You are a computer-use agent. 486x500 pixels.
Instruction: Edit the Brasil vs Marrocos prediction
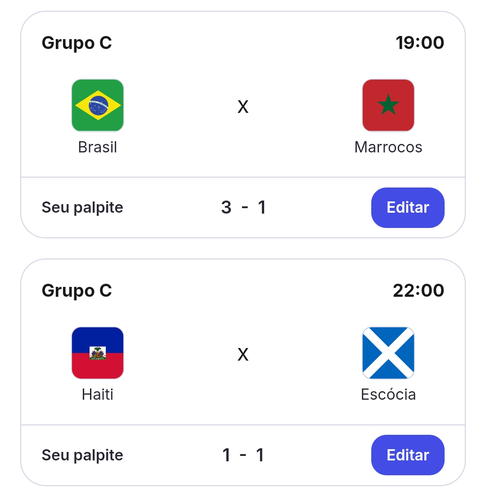[408, 208]
